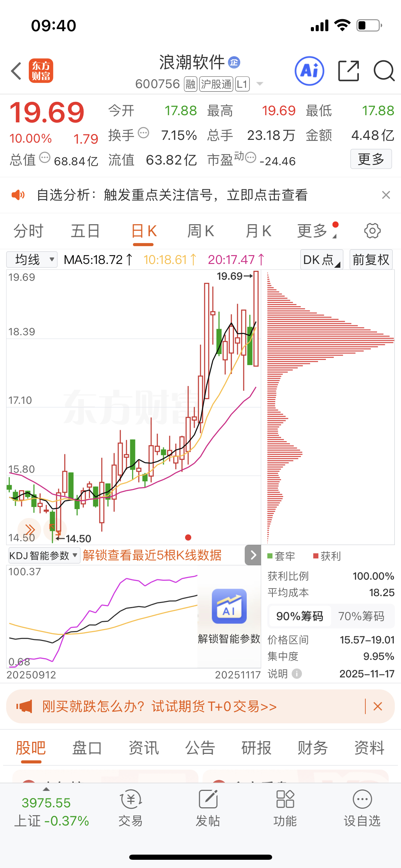Tap the 价格区间 15.57–19.01 row
The image size is (401, 868).
(x=331, y=640)
